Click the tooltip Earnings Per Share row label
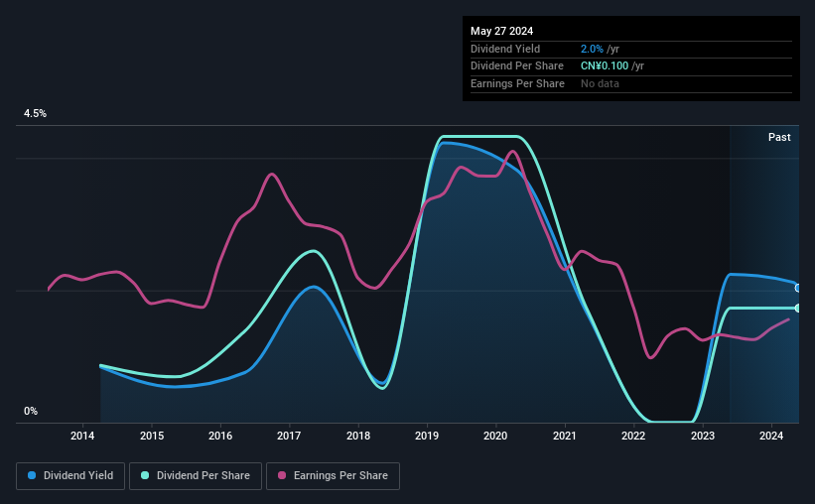 (517, 83)
